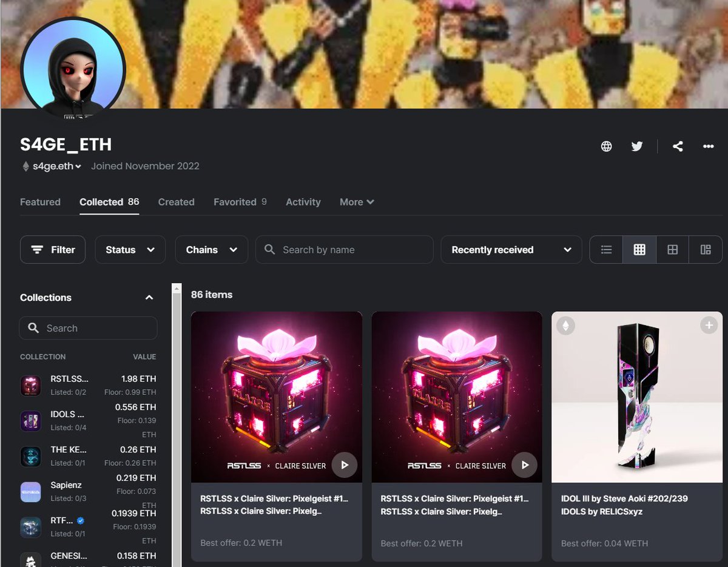
Task: Switch to list view layout
Action: (x=606, y=249)
